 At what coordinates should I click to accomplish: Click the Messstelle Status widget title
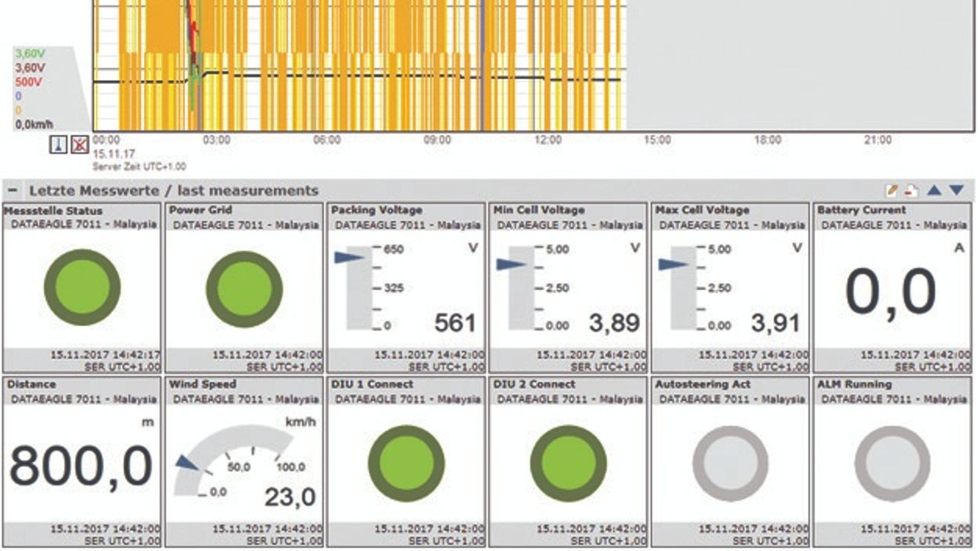(53, 210)
